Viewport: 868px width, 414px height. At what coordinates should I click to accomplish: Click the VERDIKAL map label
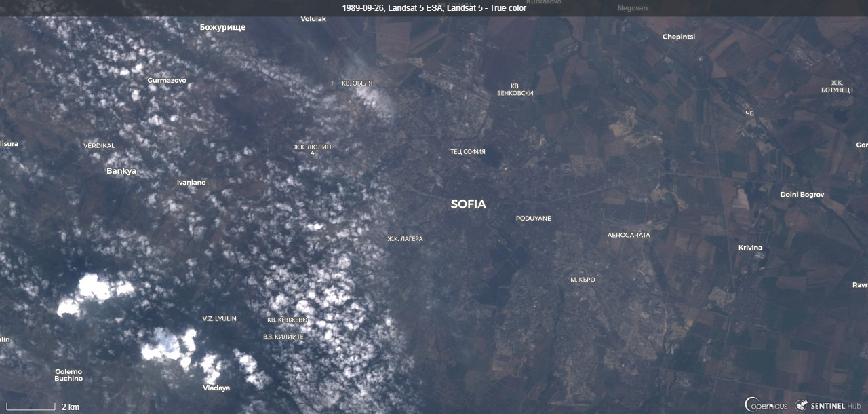[x=99, y=146]
